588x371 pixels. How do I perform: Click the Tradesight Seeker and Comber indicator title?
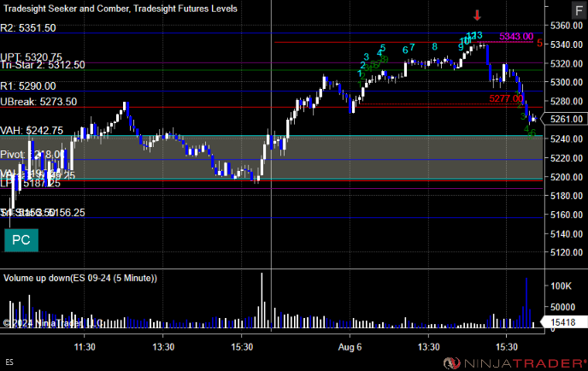(121, 9)
